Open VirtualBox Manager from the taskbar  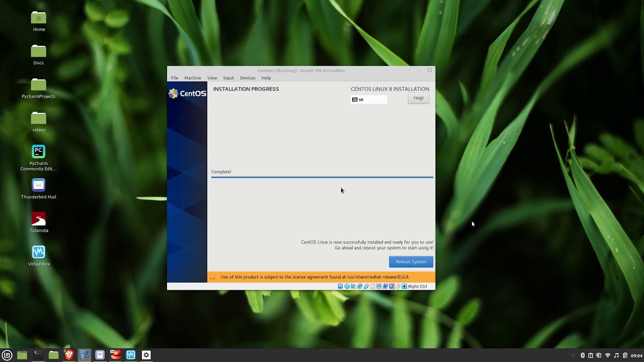tap(131, 355)
